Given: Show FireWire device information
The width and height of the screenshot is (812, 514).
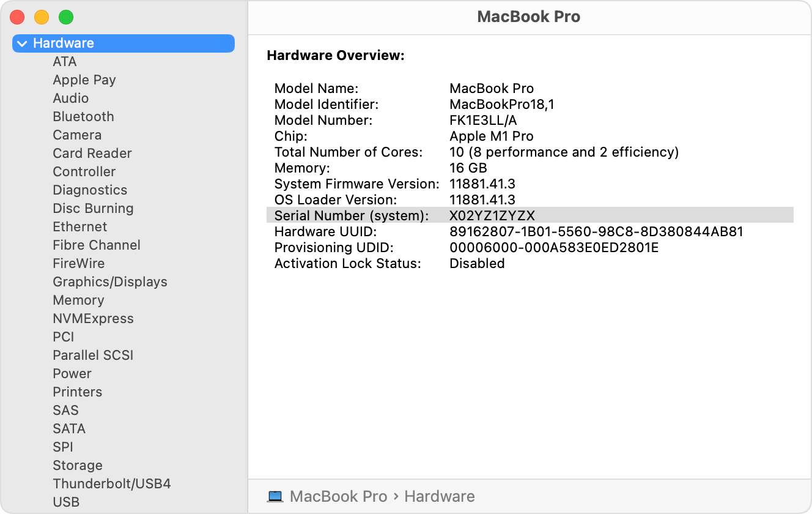Looking at the screenshot, I should [79, 264].
